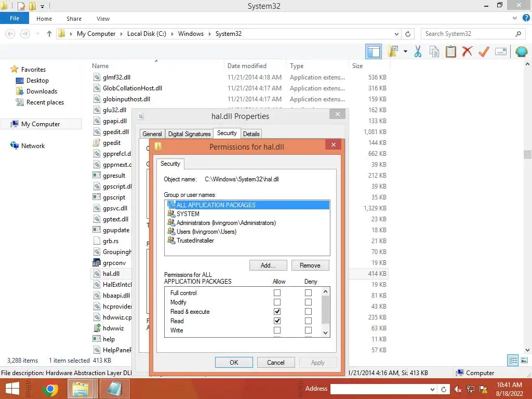This screenshot has width=532, height=399.
Task: Click the red X Delete icon
Action: pos(467,52)
